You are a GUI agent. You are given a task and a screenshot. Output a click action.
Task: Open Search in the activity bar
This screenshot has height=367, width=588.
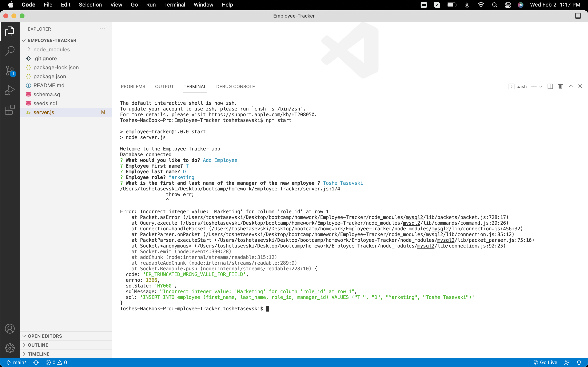tap(10, 51)
